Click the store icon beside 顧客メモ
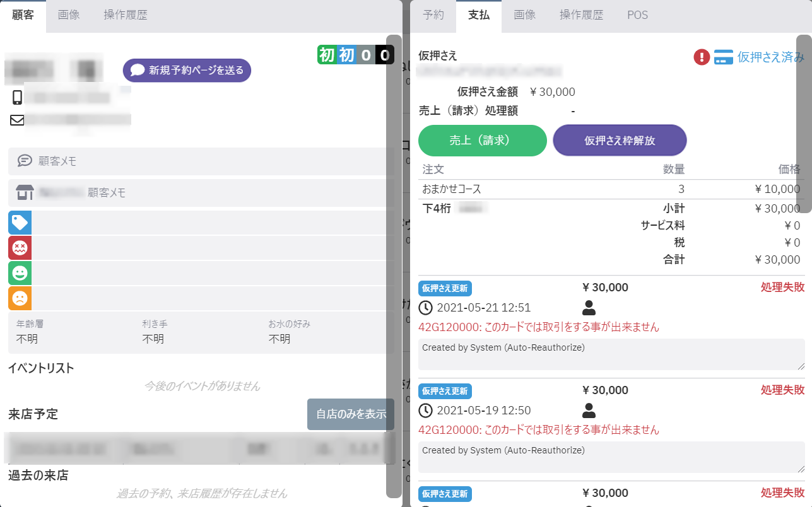This screenshot has width=812, height=507. tap(25, 192)
